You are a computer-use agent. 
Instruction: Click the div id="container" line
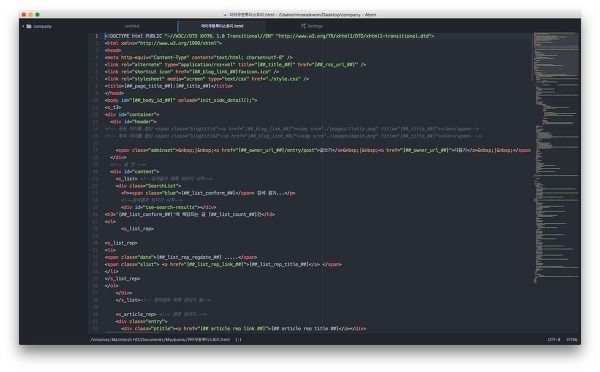[132, 114]
